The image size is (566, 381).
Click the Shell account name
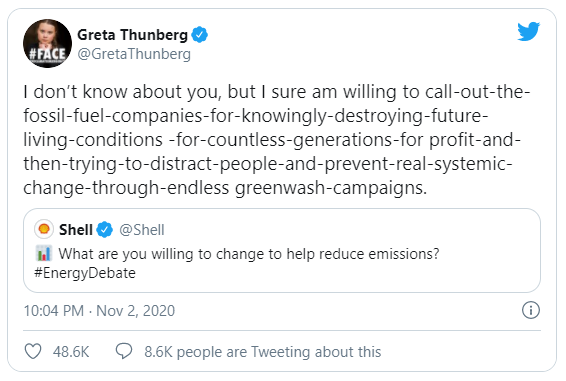tap(76, 230)
